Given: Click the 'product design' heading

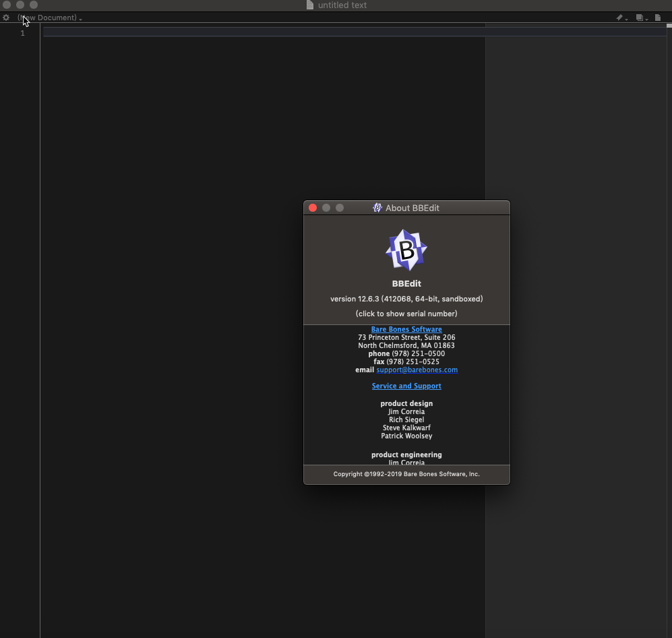Looking at the screenshot, I should (406, 403).
